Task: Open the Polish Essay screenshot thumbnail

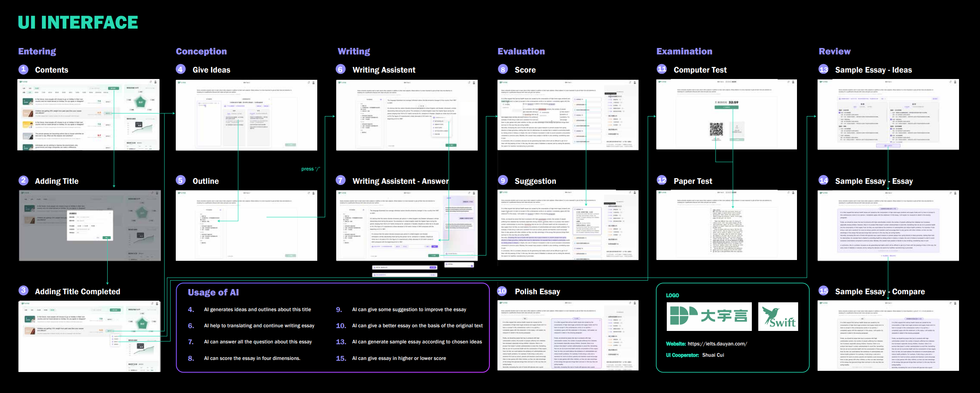Action: point(568,335)
